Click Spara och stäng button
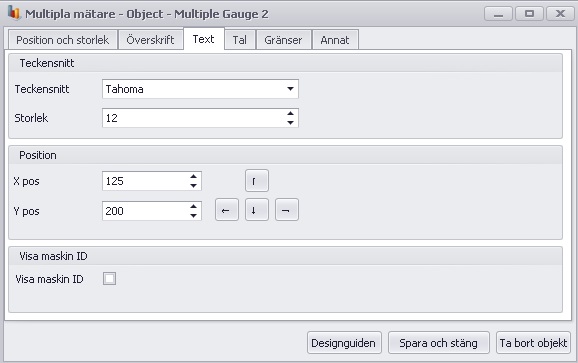Image resolution: width=578 pixels, height=363 pixels. pyautogui.click(x=438, y=343)
